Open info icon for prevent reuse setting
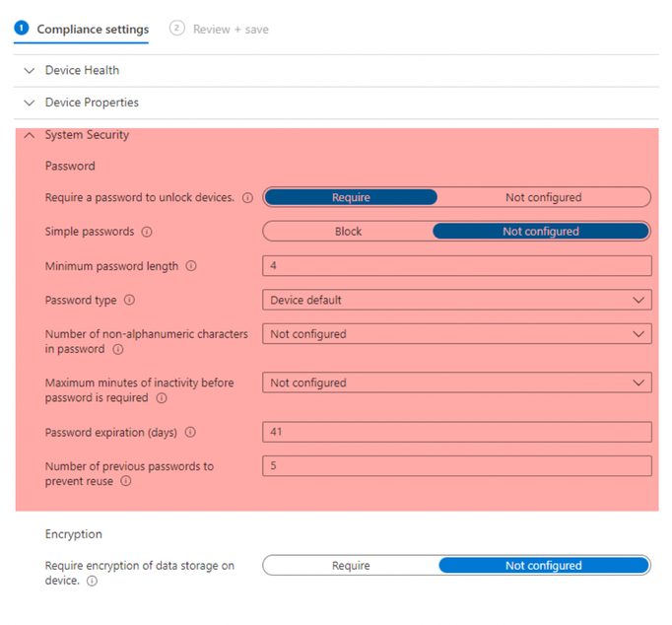The height and width of the screenshot is (625, 672). (125, 481)
